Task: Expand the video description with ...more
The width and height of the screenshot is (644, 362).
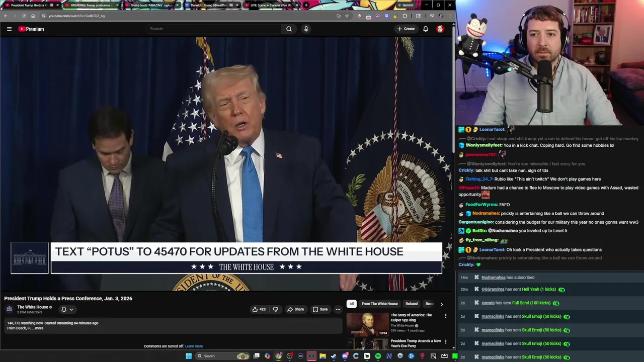Action: 38,328
